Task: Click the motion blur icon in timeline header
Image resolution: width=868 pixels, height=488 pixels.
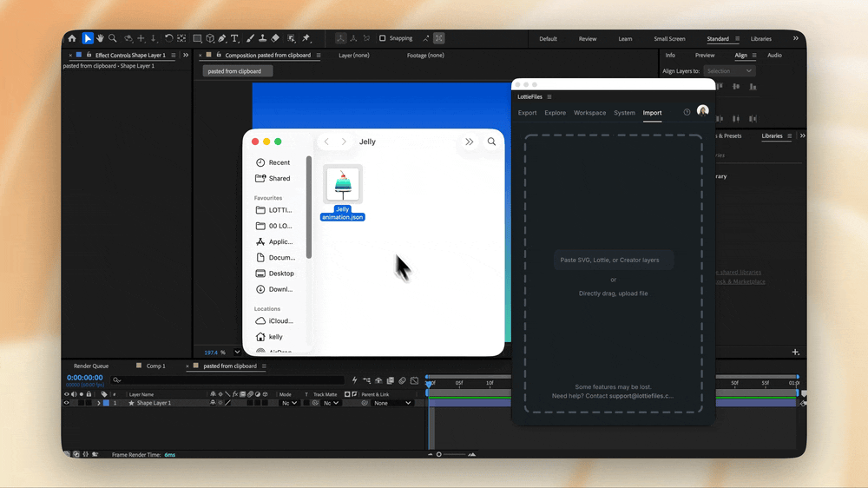Action: [x=403, y=380]
